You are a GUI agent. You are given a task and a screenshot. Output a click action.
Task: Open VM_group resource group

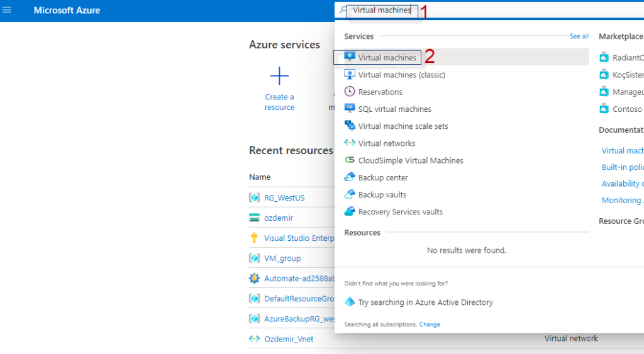coord(282,258)
